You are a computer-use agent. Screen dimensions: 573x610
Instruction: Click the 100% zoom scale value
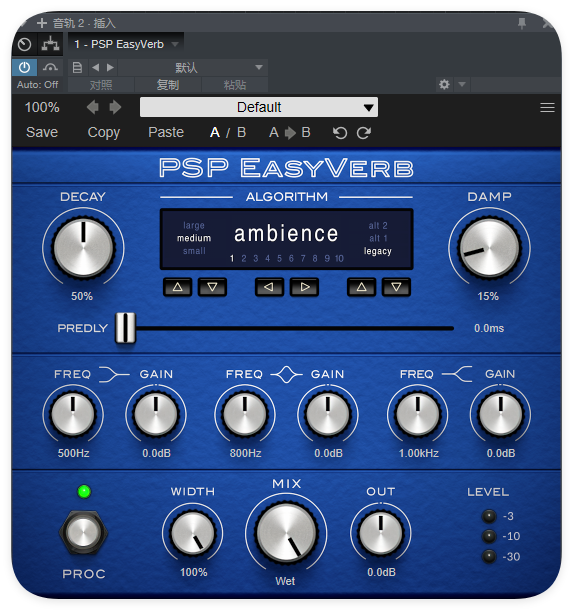point(42,107)
